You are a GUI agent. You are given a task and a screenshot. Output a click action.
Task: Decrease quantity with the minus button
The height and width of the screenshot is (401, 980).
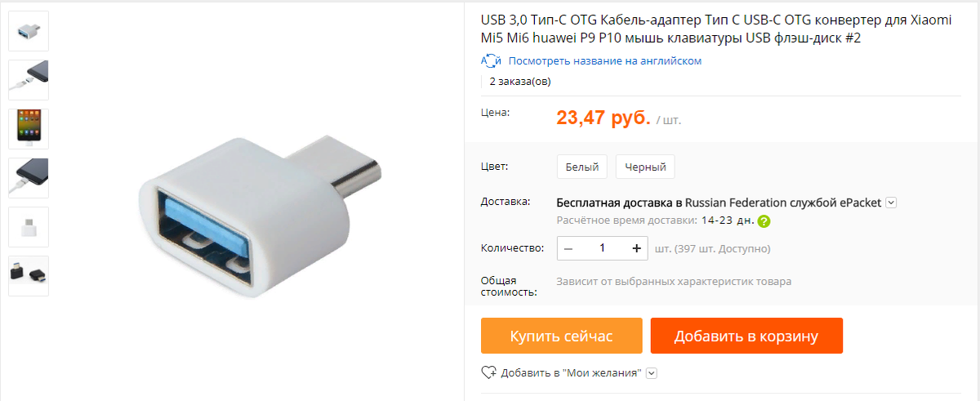point(568,248)
